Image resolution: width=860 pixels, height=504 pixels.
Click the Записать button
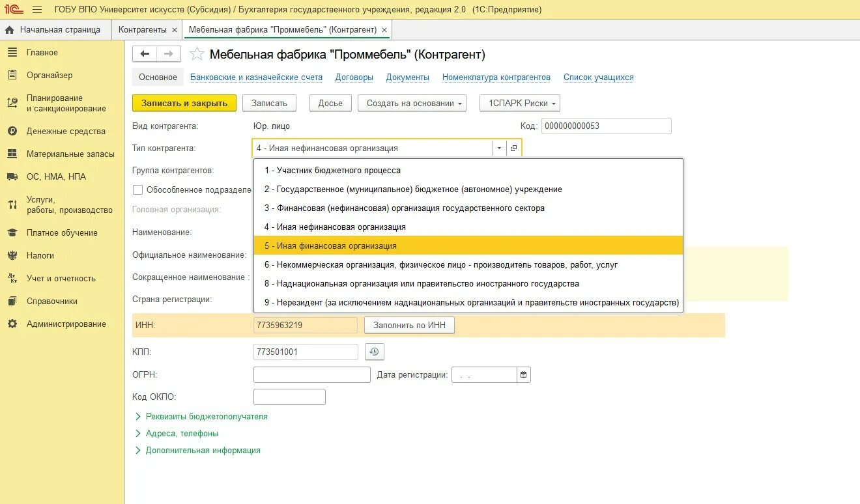coord(269,103)
